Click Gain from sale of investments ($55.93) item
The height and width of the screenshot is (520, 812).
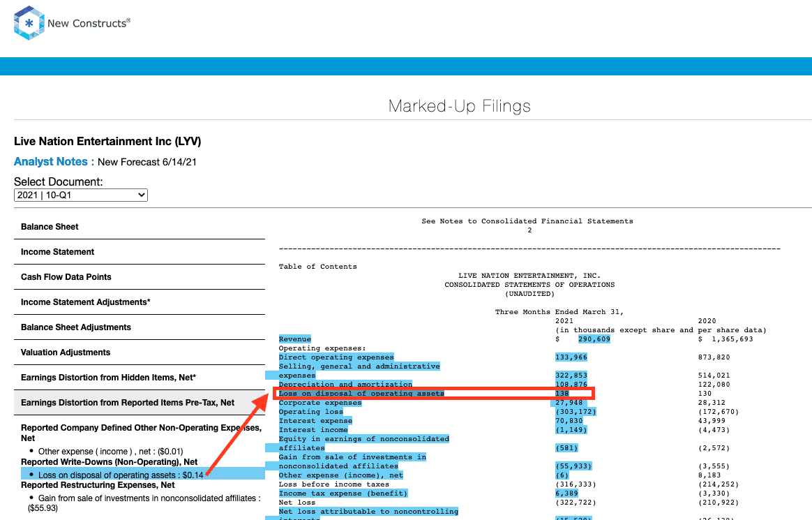point(144,503)
